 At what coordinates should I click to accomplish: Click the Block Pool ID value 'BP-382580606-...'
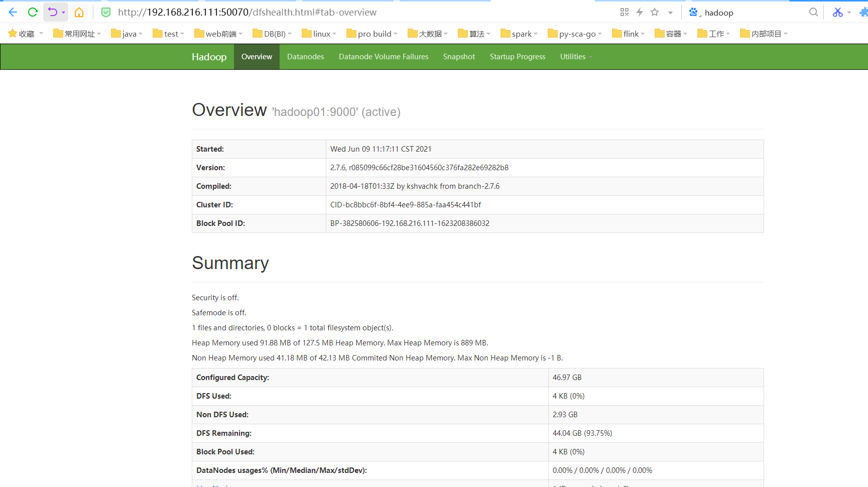(x=410, y=223)
